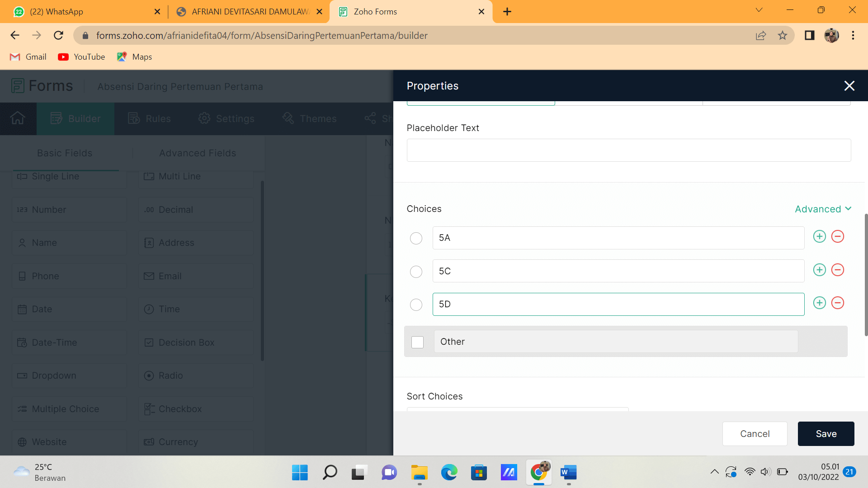Screen dimensions: 868x488
Task: Select the 5A radio choice
Action: pyautogui.click(x=416, y=238)
